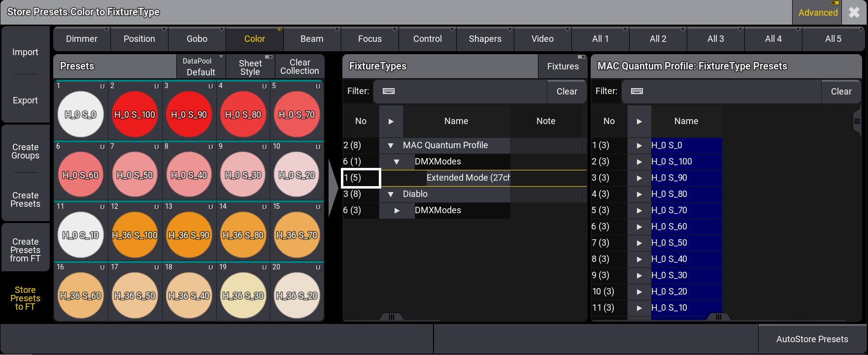Select the H_36 S_100 orange color preset

[135, 235]
